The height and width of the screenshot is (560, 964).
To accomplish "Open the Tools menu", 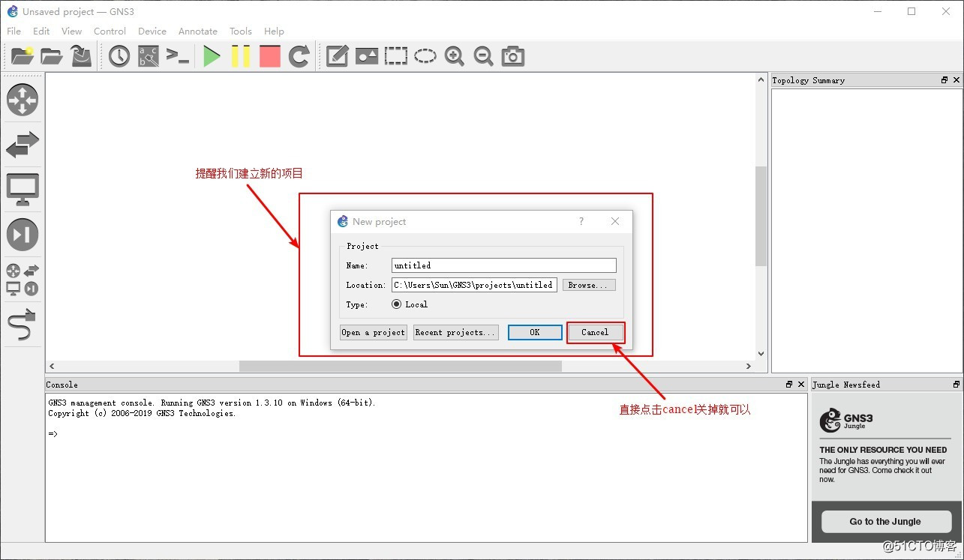I will click(x=241, y=31).
